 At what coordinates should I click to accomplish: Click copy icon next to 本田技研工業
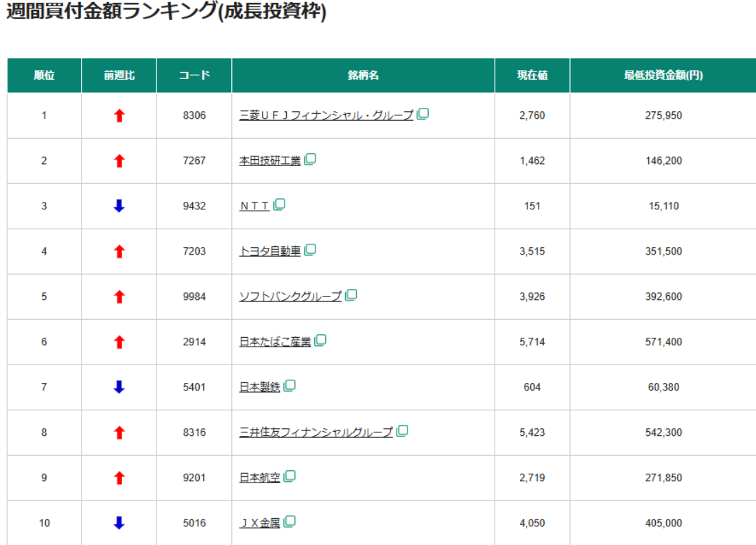[310, 159]
